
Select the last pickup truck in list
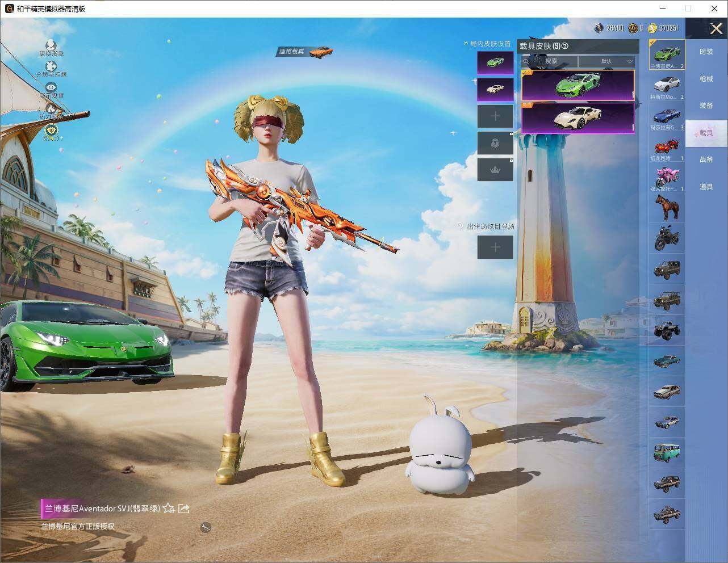click(667, 514)
